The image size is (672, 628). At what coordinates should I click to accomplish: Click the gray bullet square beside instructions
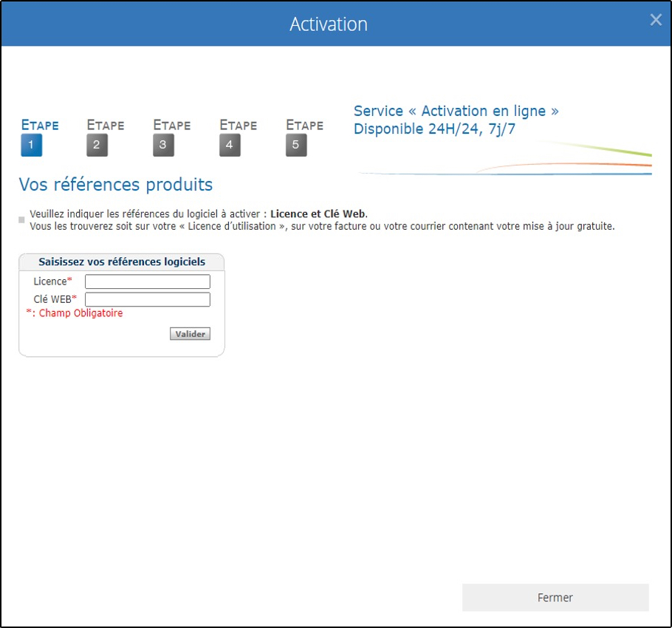point(22,220)
